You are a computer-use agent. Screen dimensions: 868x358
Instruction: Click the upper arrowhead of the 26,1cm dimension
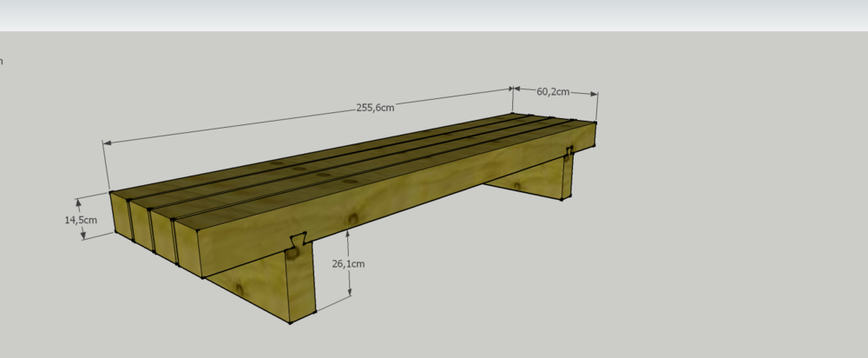coord(348,233)
